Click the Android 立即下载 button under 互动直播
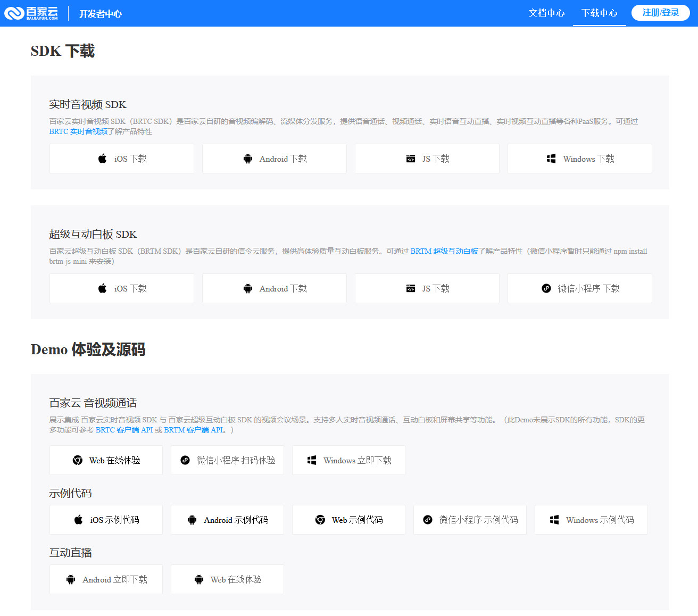This screenshot has height=616, width=698. (106, 579)
